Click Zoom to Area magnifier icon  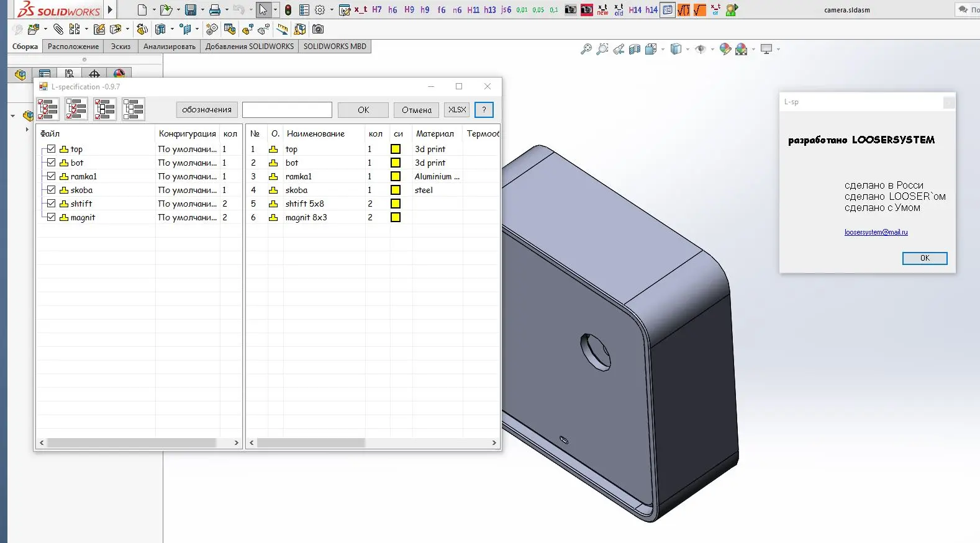pyautogui.click(x=602, y=49)
